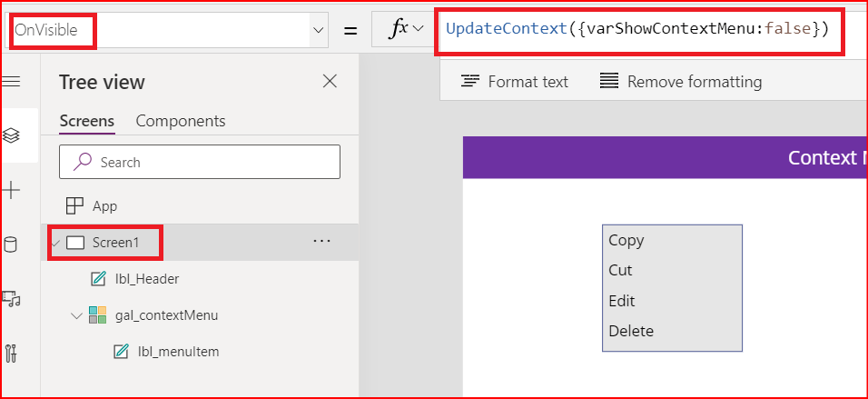This screenshot has height=399, width=868.
Task: Click the Copy item in the context menu
Action: [x=626, y=240]
